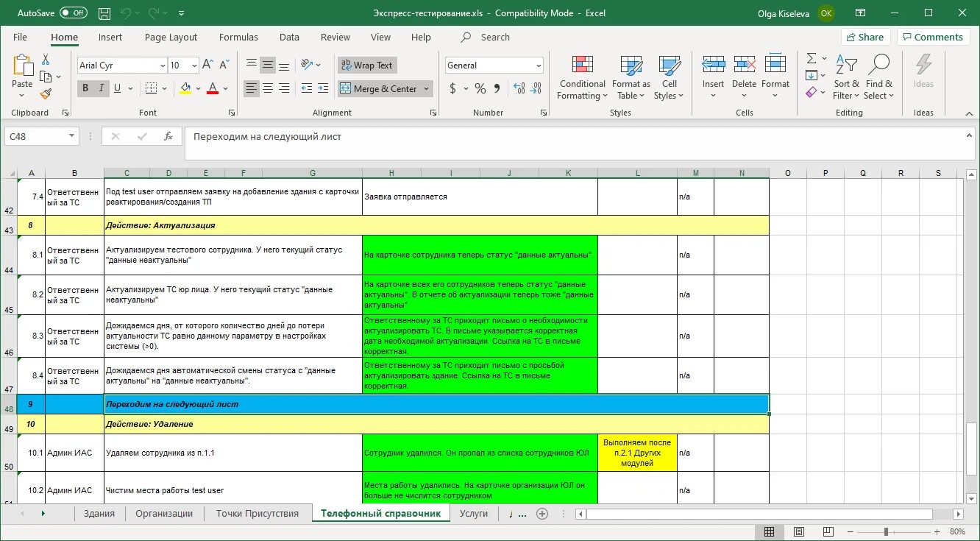Open the Insert ribbon tab
Viewport: 980px width, 541px height.
[110, 37]
